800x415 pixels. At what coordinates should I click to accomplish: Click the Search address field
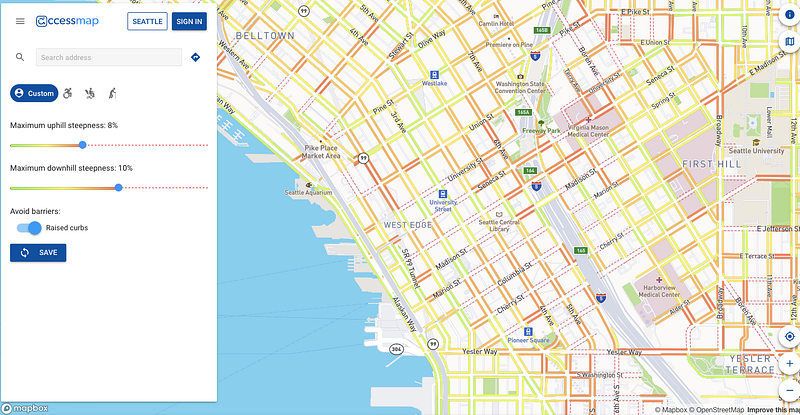[x=109, y=57]
